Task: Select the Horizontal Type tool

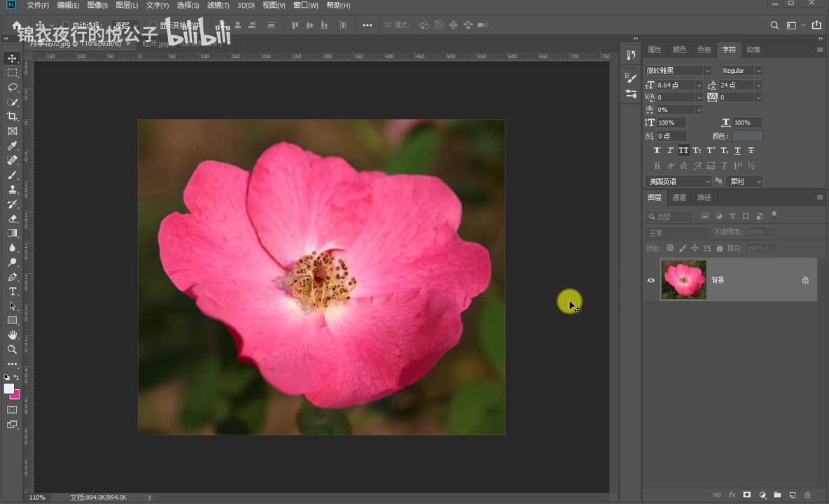Action: point(12,291)
